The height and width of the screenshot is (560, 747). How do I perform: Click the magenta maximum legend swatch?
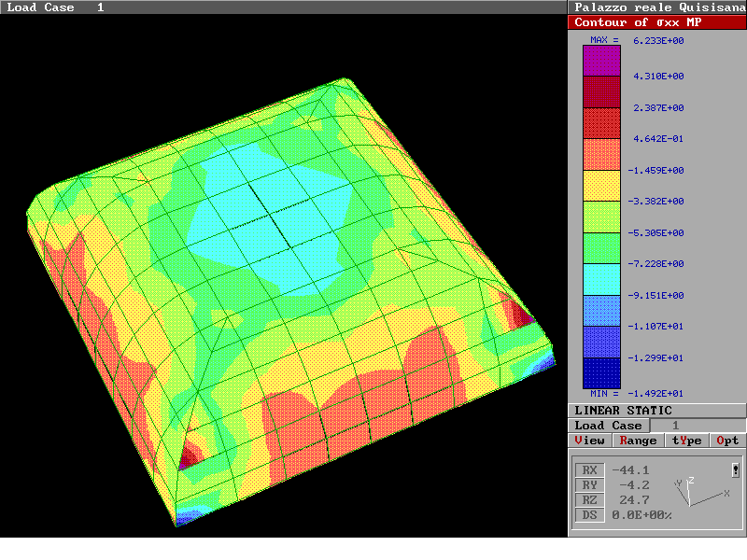pos(601,61)
